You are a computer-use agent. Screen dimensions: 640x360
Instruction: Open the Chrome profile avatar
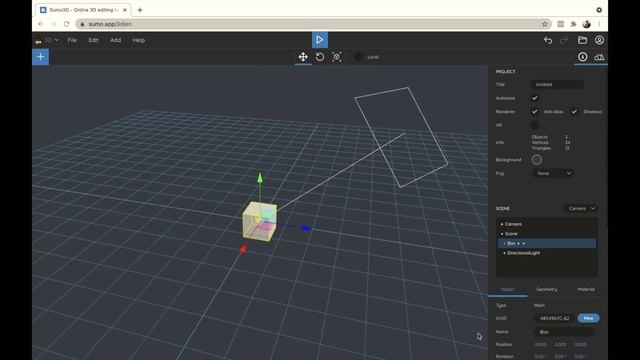(x=587, y=24)
